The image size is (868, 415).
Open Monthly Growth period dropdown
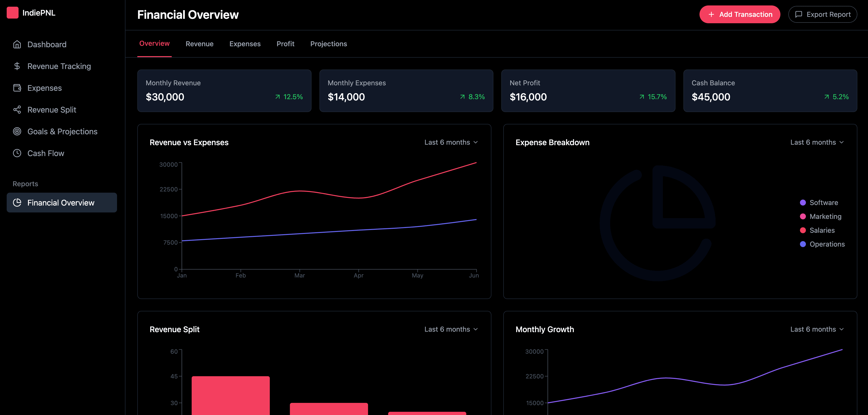pyautogui.click(x=817, y=329)
